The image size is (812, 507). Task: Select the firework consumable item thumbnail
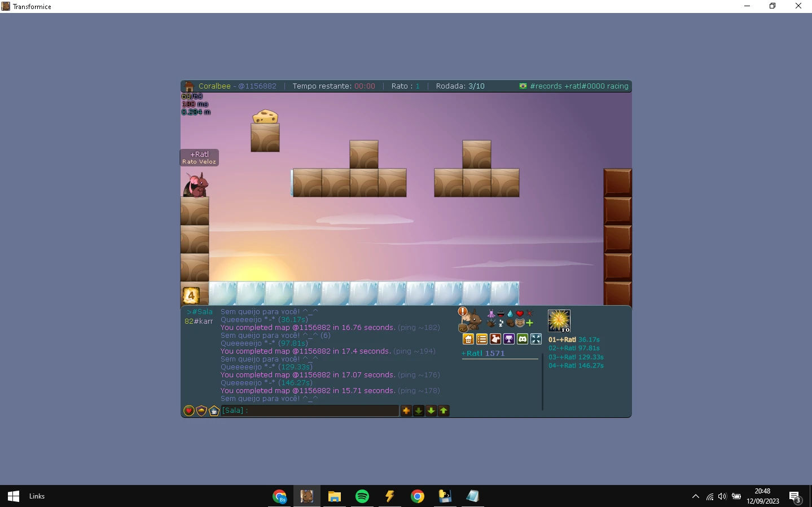pyautogui.click(x=559, y=321)
